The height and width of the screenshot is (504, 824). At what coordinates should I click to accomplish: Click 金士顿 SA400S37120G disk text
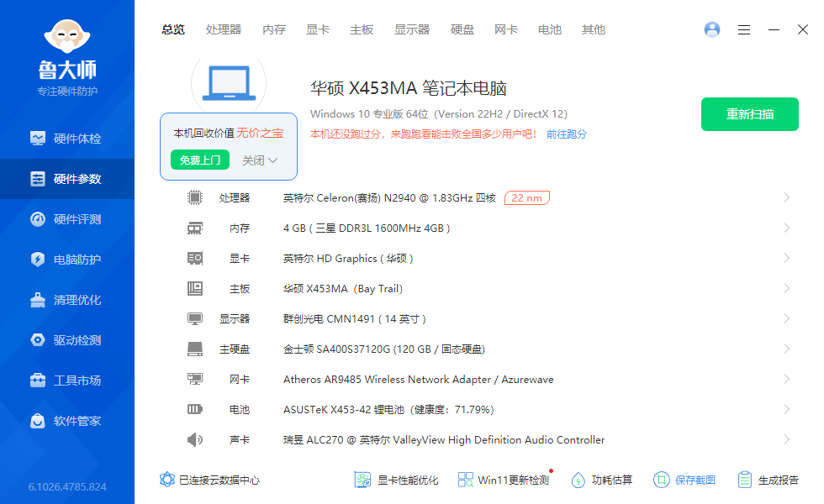tap(384, 349)
